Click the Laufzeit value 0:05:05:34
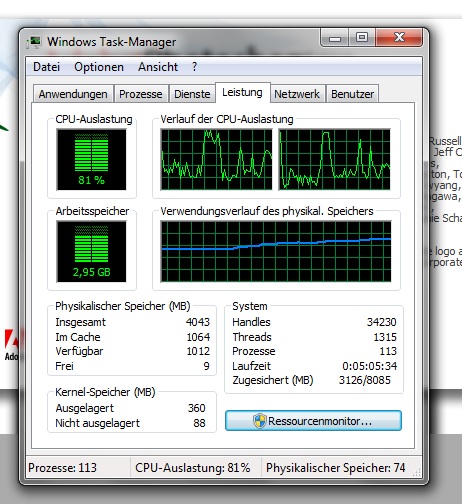 (x=370, y=366)
